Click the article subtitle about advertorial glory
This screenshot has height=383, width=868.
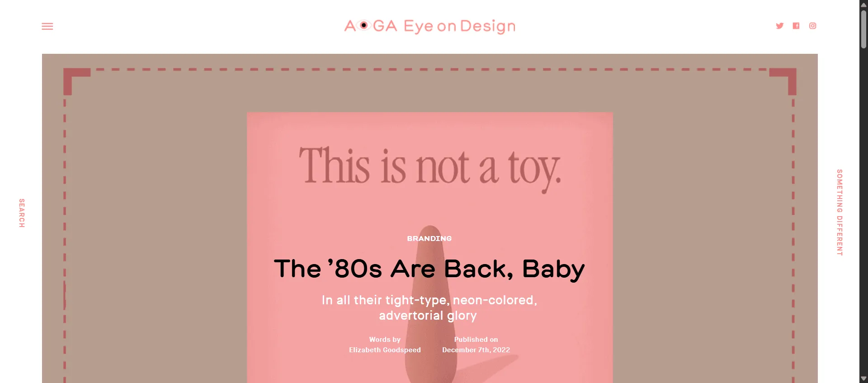(429, 307)
